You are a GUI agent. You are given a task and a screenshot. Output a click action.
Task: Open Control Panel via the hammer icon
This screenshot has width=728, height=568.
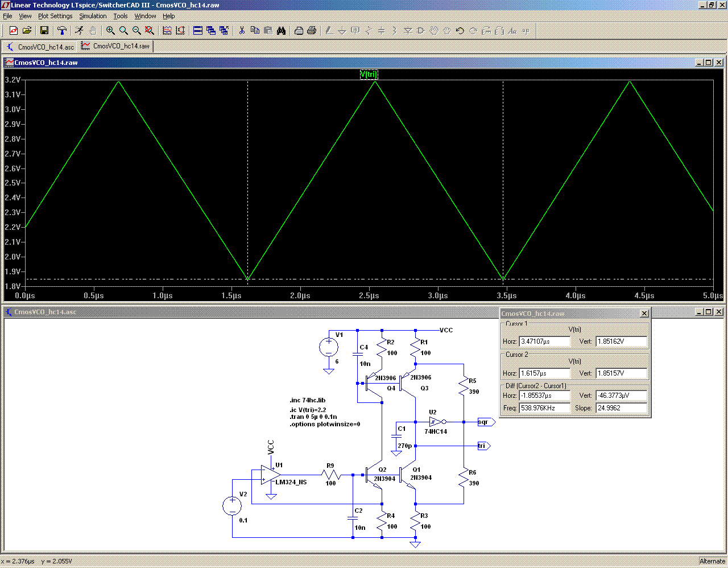pos(62,31)
